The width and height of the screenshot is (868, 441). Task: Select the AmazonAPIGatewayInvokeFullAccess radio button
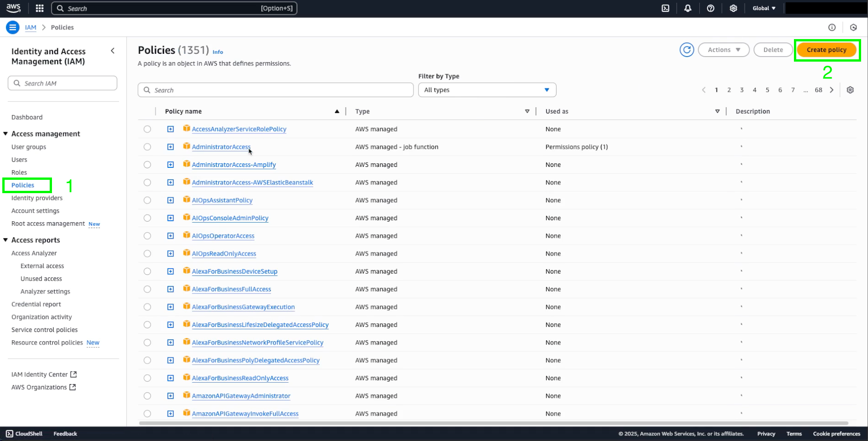tap(147, 413)
